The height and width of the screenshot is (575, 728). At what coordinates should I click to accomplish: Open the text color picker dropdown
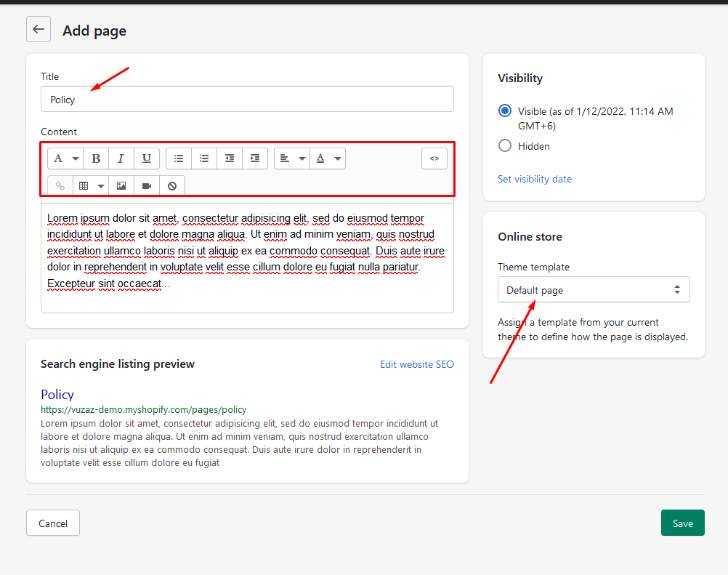328,158
